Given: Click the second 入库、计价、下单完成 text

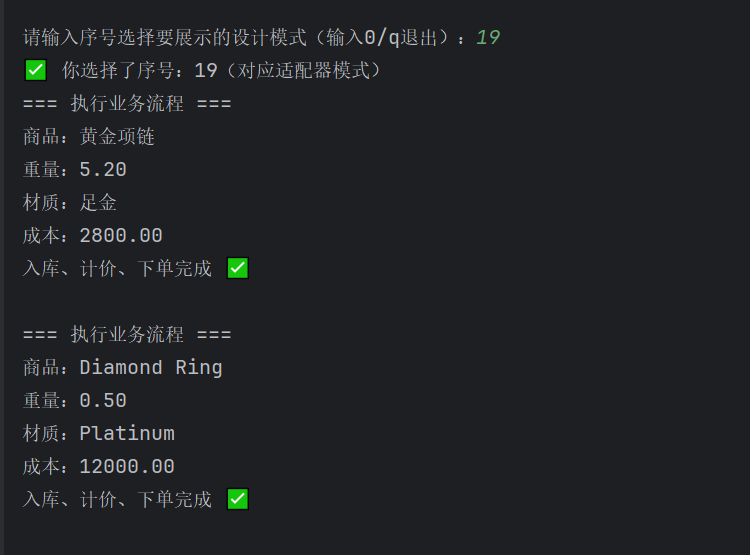Looking at the screenshot, I should 117,500.
